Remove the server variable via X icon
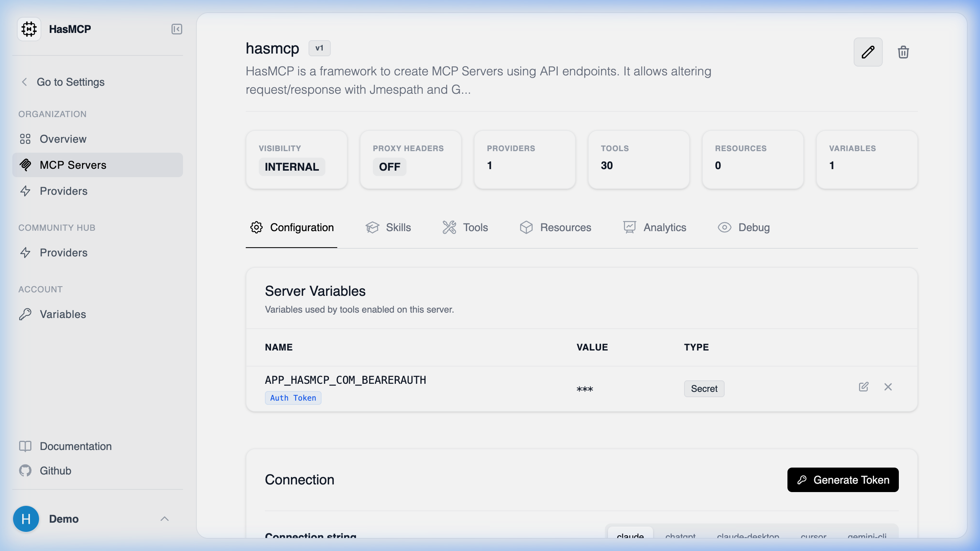The image size is (980, 551). [x=888, y=387]
